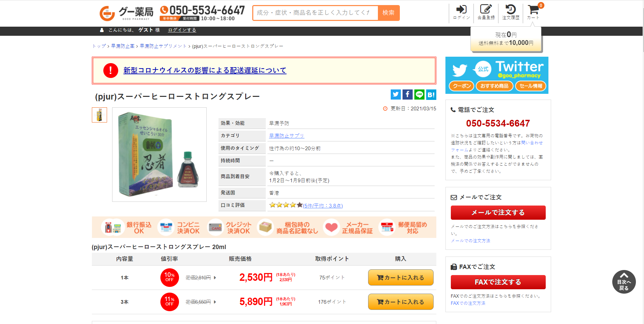This screenshot has height=324, width=644.
Task: Select the small product thumbnail image
Action: tap(99, 115)
